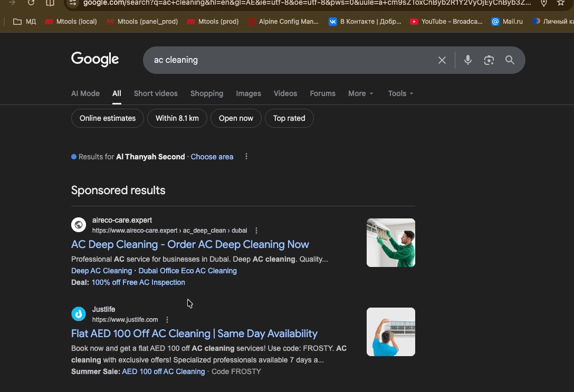Screen dimensions: 574x392
Task: Open ad options for aireco-care.expert result
Action: tap(256, 231)
